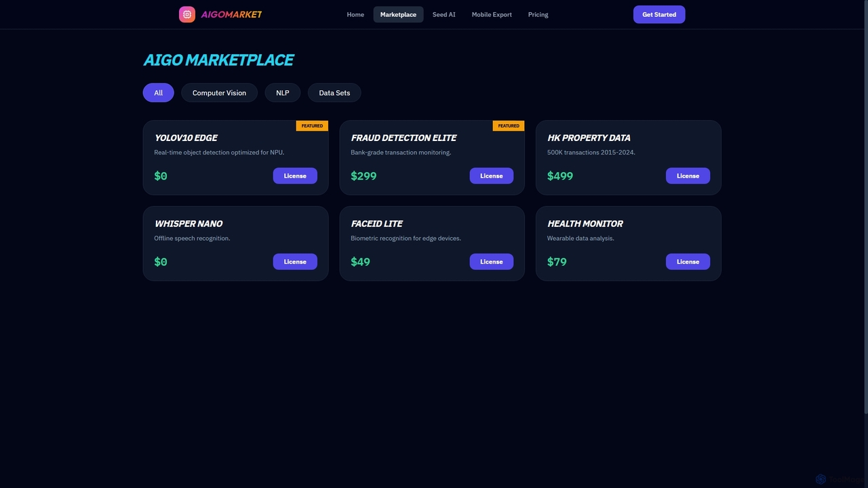Viewport: 868px width, 488px height.
Task: Click the Featured badge on YOLOv10 Edge
Action: tap(312, 126)
